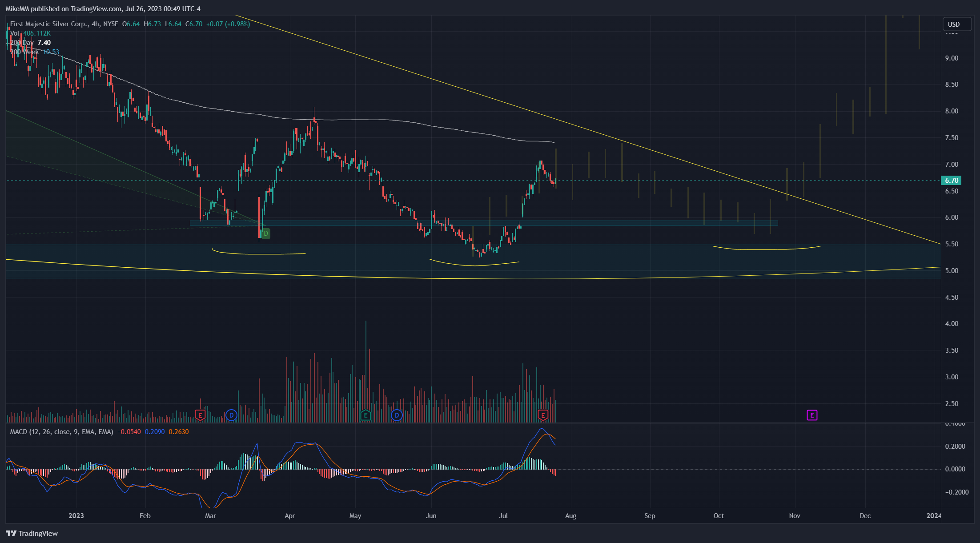This screenshot has height=543, width=980.
Task: Click the Aug label on the time axis
Action: [x=570, y=516]
